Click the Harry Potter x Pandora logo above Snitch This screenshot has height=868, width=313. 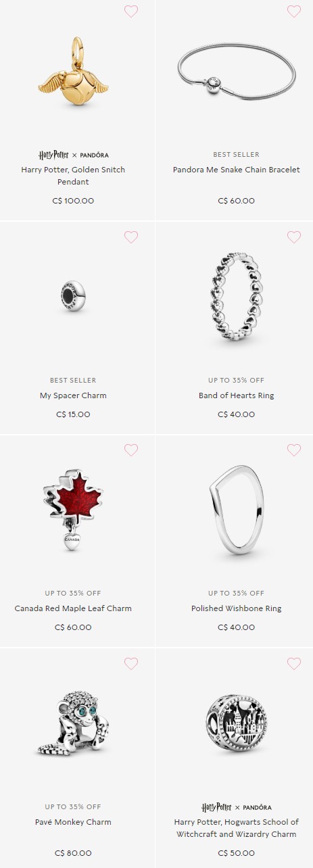tap(73, 155)
